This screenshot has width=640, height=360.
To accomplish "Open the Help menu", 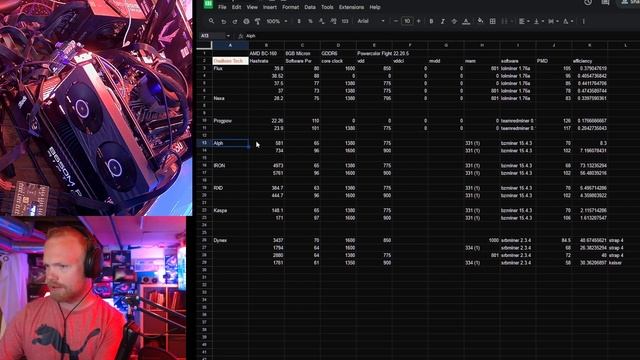I will click(375, 7).
